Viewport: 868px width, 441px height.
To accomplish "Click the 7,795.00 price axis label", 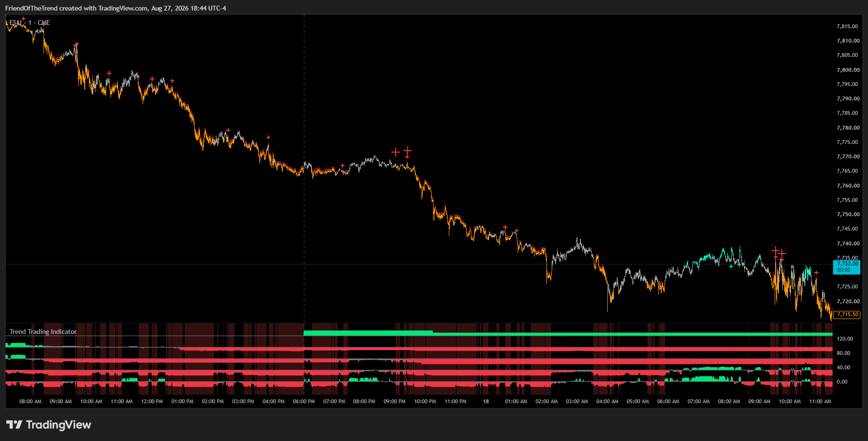I will (x=847, y=84).
